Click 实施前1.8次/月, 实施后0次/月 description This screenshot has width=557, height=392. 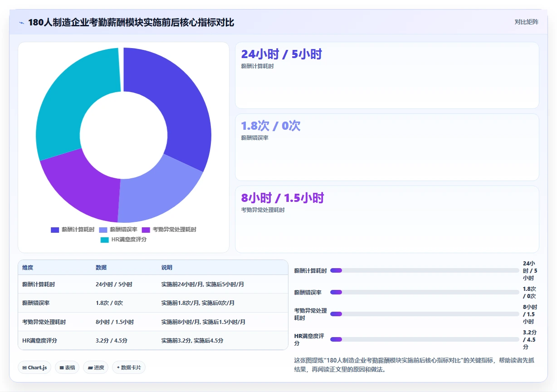click(198, 303)
